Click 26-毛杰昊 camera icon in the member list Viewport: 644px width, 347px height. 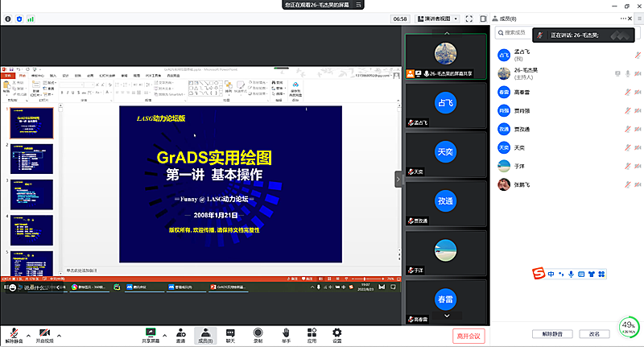[638, 73]
